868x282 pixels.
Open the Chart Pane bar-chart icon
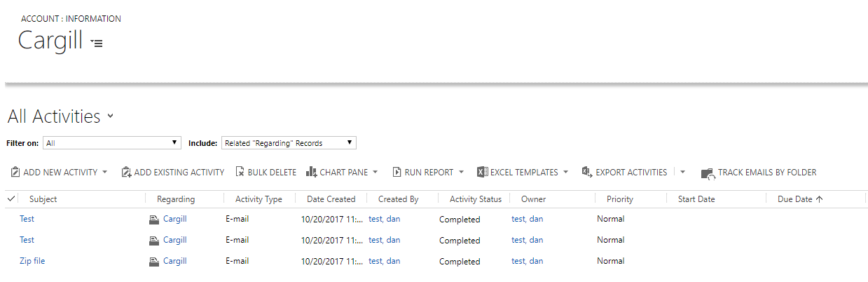(311, 172)
